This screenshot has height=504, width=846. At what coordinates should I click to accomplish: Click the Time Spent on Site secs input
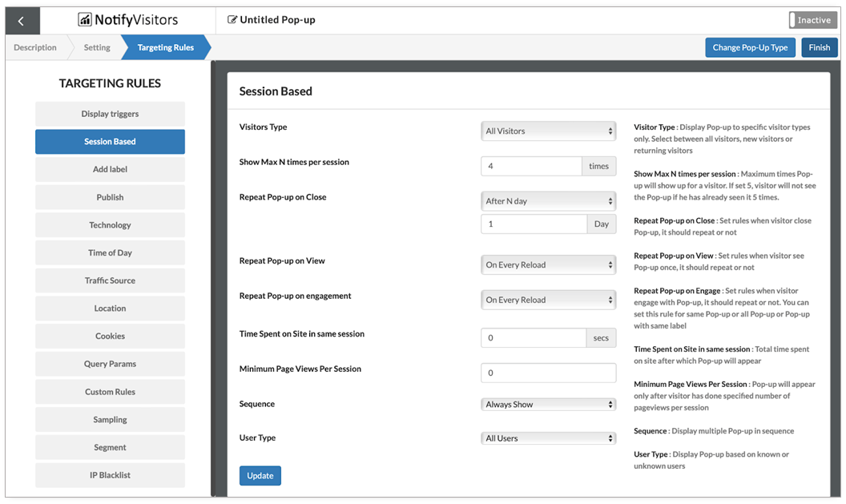pyautogui.click(x=533, y=338)
